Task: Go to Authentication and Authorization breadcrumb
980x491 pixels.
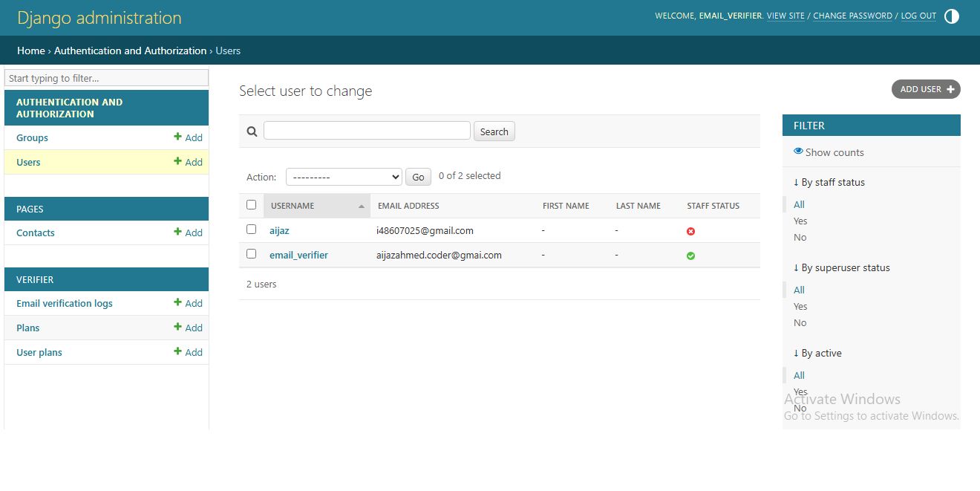Action: 131,51
